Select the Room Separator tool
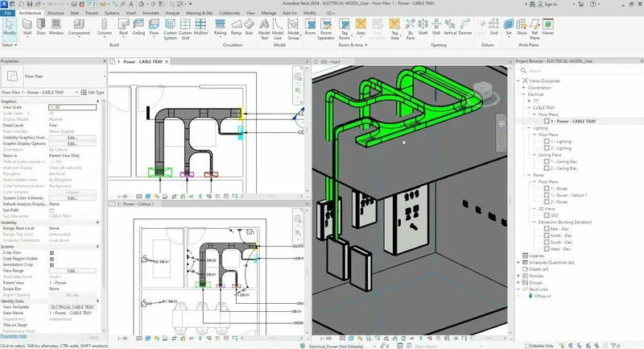Image resolution: width=644 pixels, height=349 pixels. click(x=326, y=29)
